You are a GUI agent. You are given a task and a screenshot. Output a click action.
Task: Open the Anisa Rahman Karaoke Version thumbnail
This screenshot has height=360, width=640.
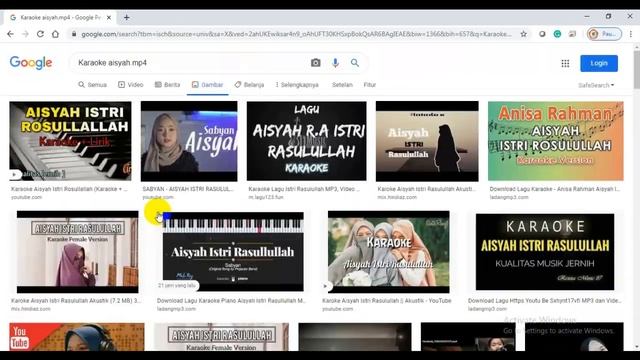pyautogui.click(x=556, y=141)
